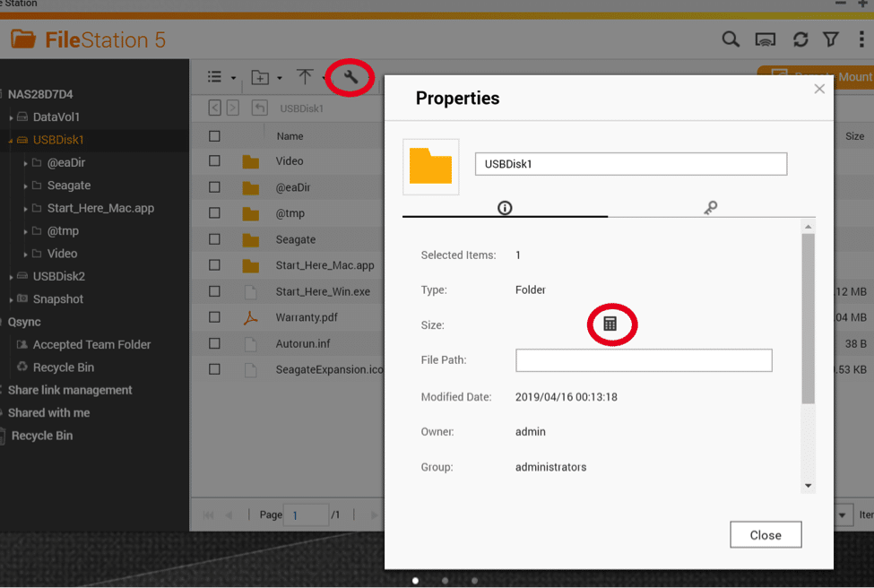The height and width of the screenshot is (588, 874).
Task: Switch to the permissions key tab
Action: [711, 208]
